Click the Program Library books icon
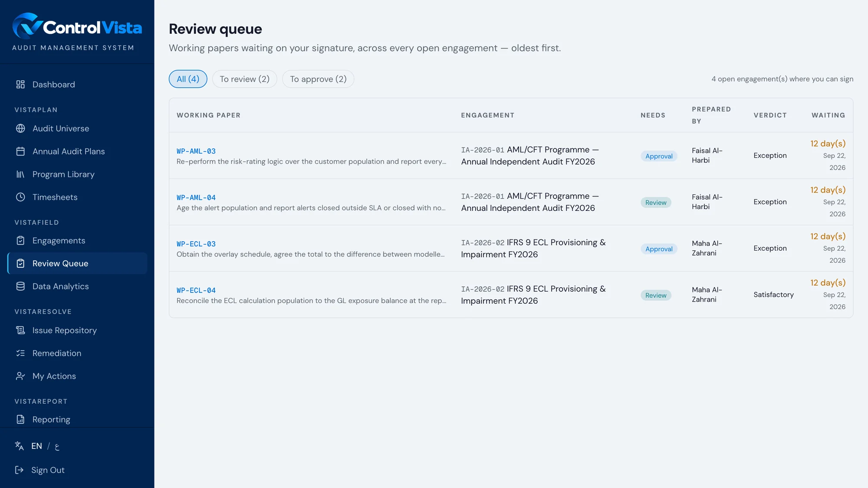 [x=20, y=174]
